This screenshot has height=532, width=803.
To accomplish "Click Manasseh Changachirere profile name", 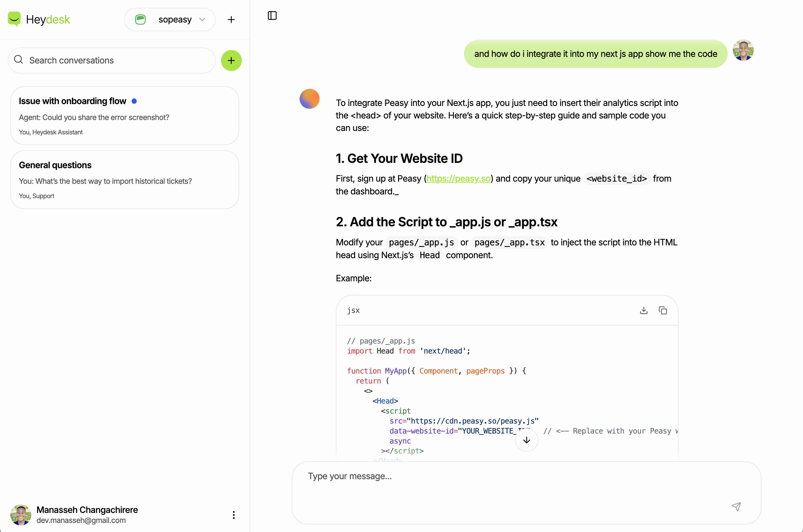I will (87, 509).
